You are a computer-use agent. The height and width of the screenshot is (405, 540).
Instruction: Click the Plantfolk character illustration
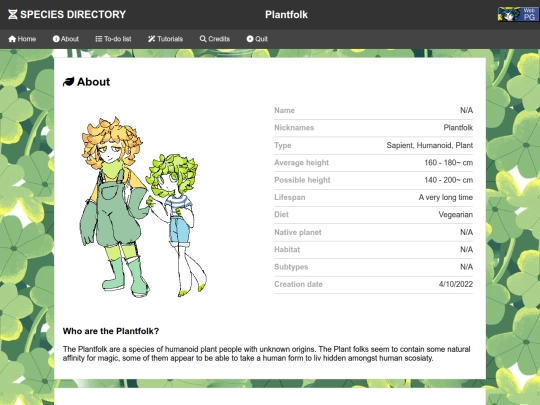[x=143, y=207]
